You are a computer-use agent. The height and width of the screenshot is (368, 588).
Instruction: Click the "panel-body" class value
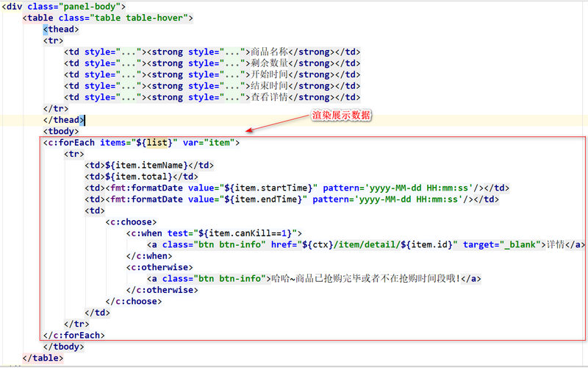90,7
